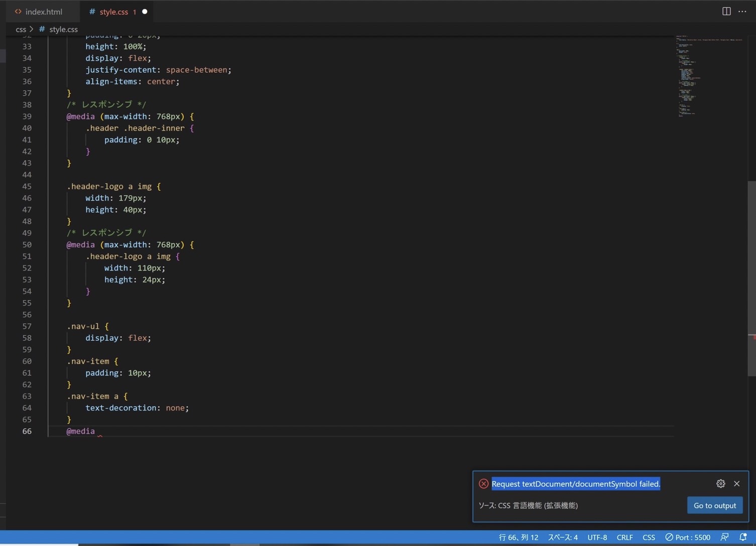Open the feedback smiley icon in status bar
Image resolution: width=756 pixels, height=546 pixels.
point(725,537)
